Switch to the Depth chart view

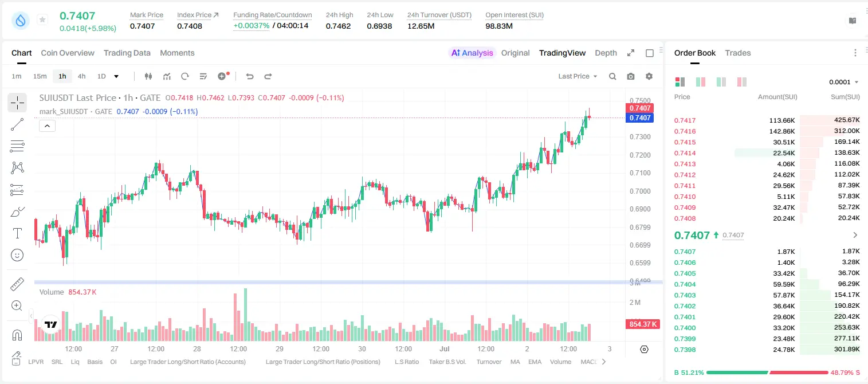[606, 53]
